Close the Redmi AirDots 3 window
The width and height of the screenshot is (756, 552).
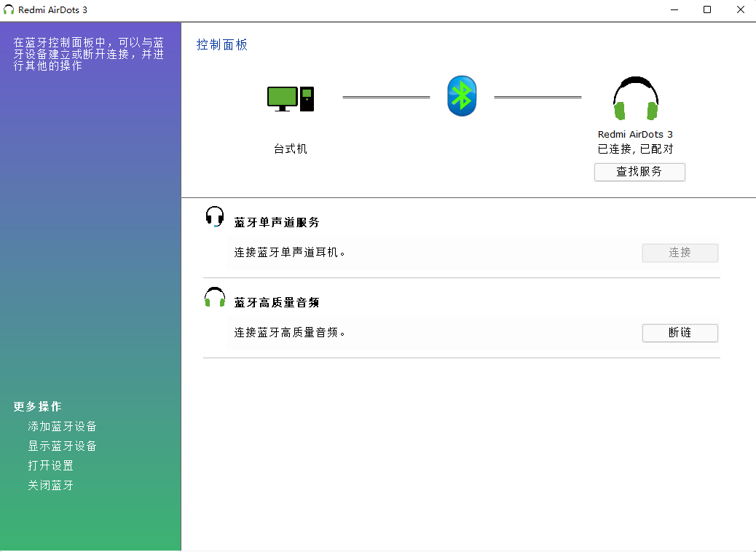(x=740, y=9)
